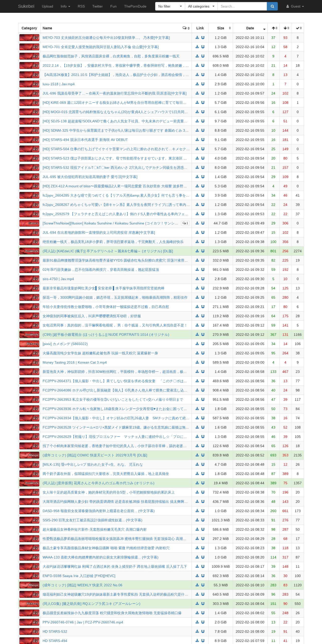Open magnet link for ENFD-5598 Saaya Irie row
Image resolution: width=322 pixels, height=644 pixels.
pyautogui.click(x=203, y=576)
